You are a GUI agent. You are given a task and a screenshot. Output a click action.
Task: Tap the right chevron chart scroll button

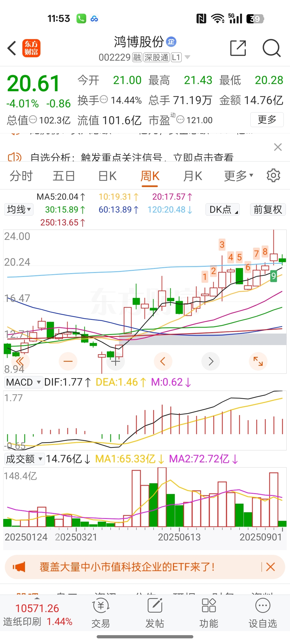pos(211,361)
